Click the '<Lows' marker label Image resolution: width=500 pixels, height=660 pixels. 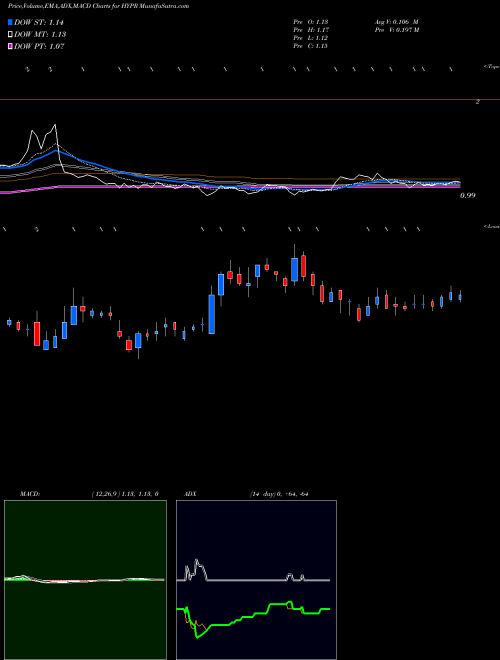click(491, 226)
